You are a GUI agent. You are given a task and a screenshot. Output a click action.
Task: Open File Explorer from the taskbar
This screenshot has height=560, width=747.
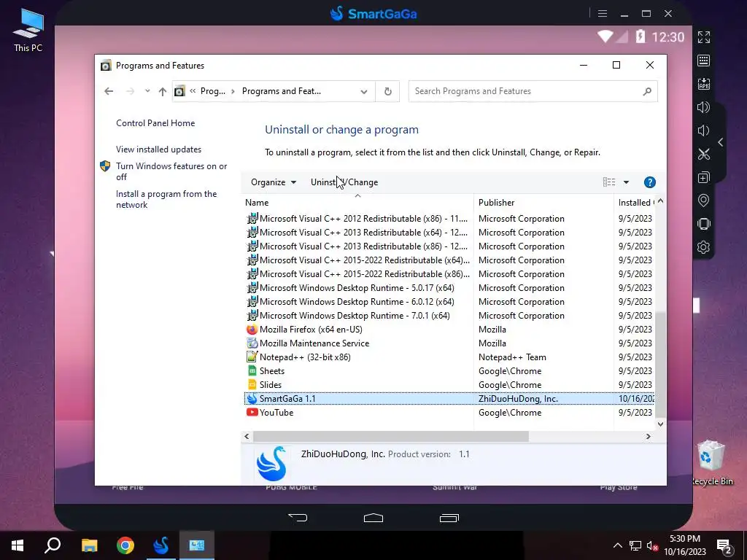coord(89,545)
